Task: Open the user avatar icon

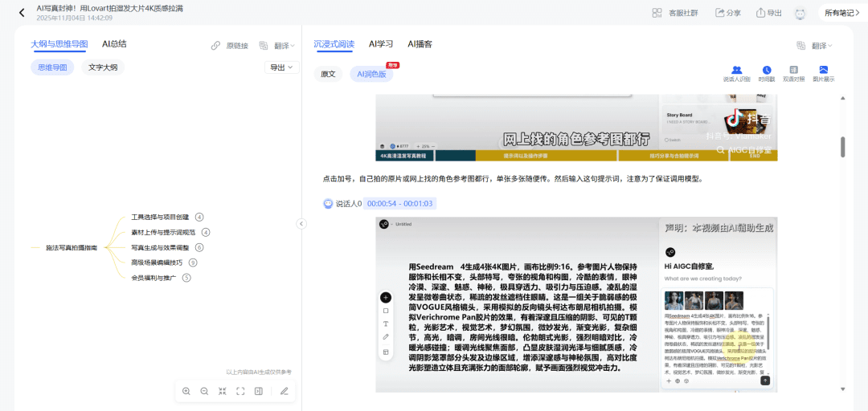Action: click(x=800, y=13)
